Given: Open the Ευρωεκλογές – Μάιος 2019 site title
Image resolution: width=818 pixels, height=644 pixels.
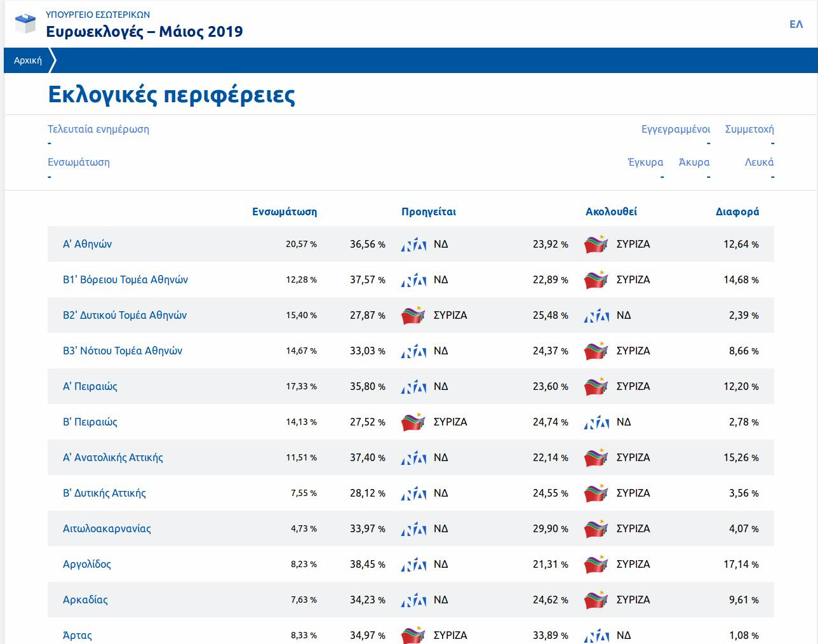Looking at the screenshot, I should click(x=144, y=32).
